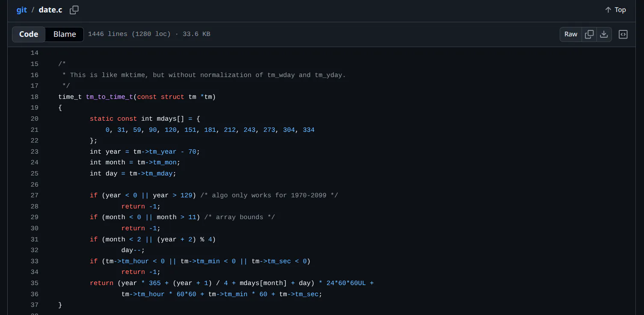
Task: Click line number 36
Action: pos(34,294)
